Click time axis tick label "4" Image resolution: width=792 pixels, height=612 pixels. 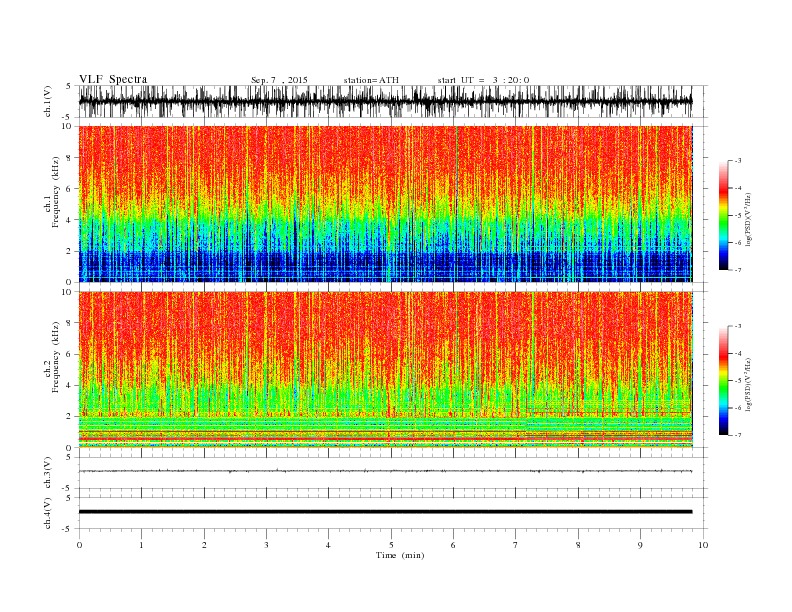(328, 545)
